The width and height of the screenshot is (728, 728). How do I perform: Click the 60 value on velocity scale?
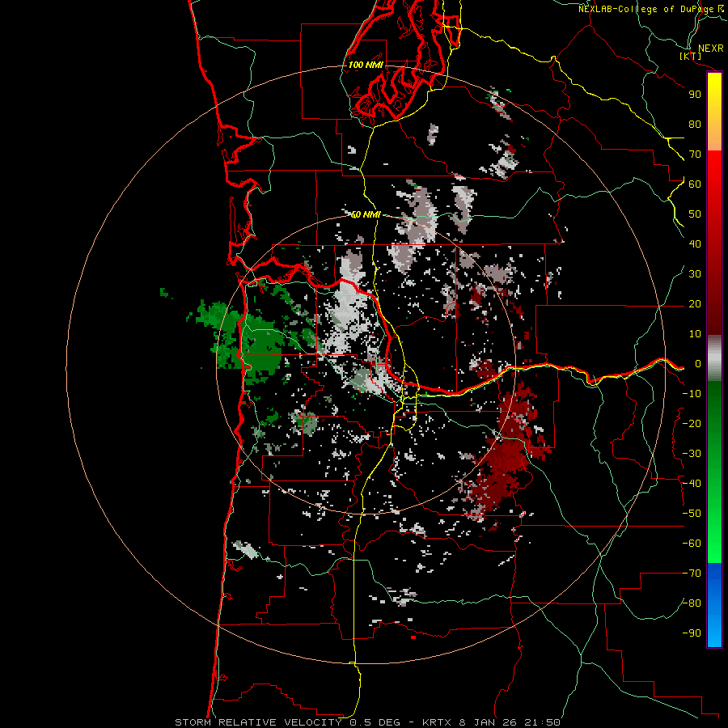click(x=695, y=184)
